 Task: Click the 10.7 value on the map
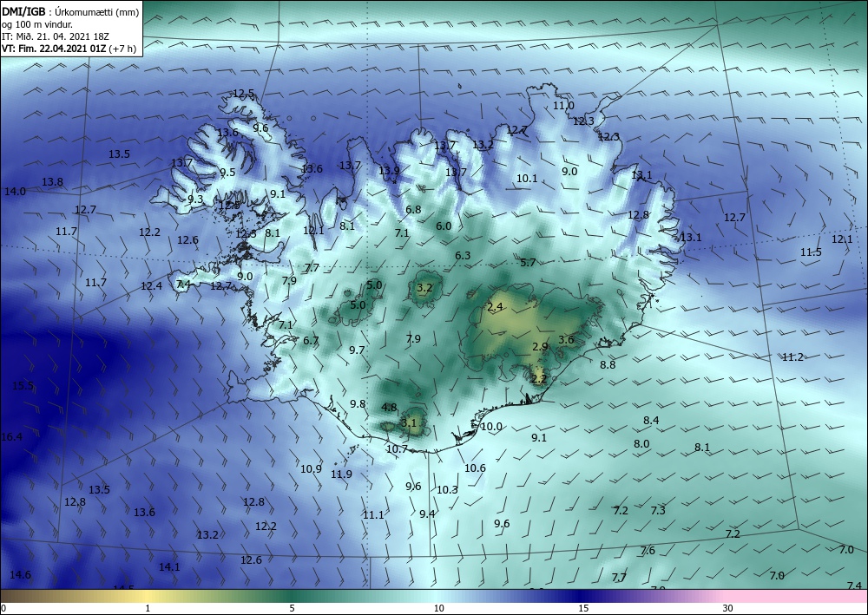[x=397, y=449]
